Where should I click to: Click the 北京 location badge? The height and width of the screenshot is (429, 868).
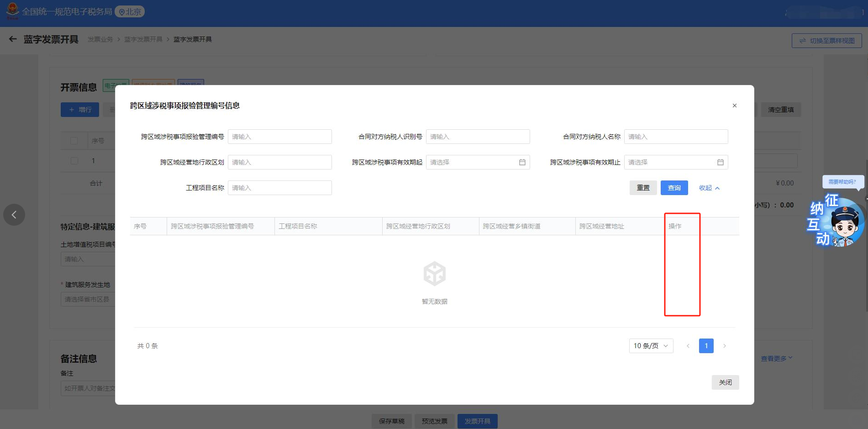point(130,12)
